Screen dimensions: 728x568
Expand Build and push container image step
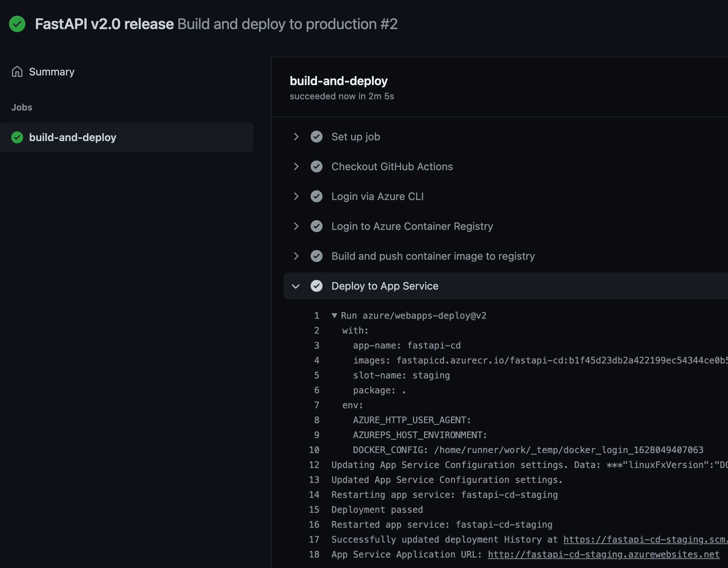296,256
